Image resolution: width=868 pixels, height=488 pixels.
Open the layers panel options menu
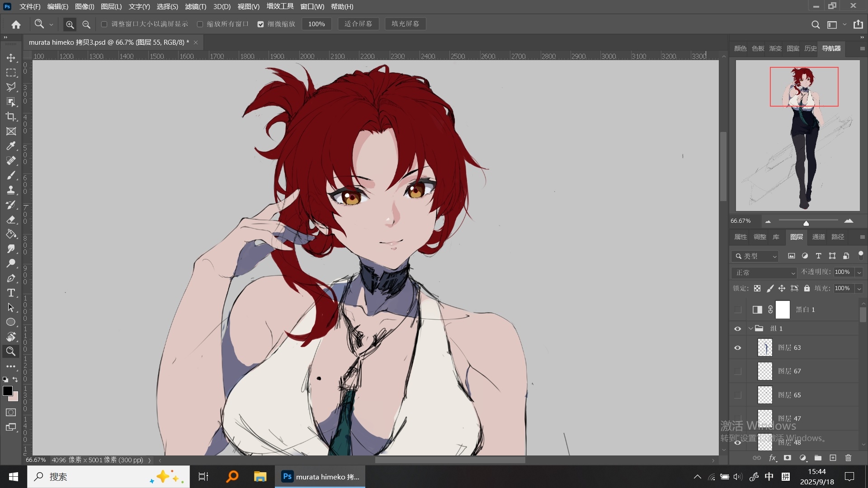point(862,237)
